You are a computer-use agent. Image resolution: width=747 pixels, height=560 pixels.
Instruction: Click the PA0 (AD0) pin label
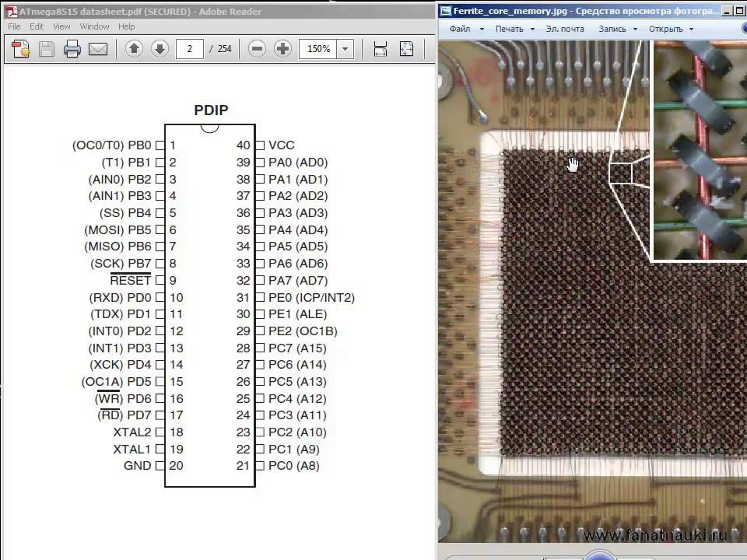[x=298, y=163]
